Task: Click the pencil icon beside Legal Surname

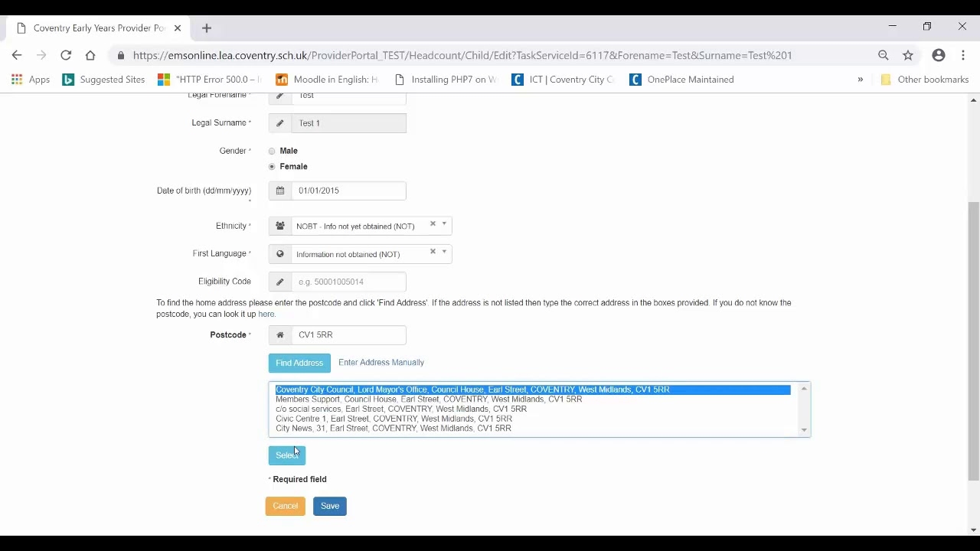Action: pos(279,123)
